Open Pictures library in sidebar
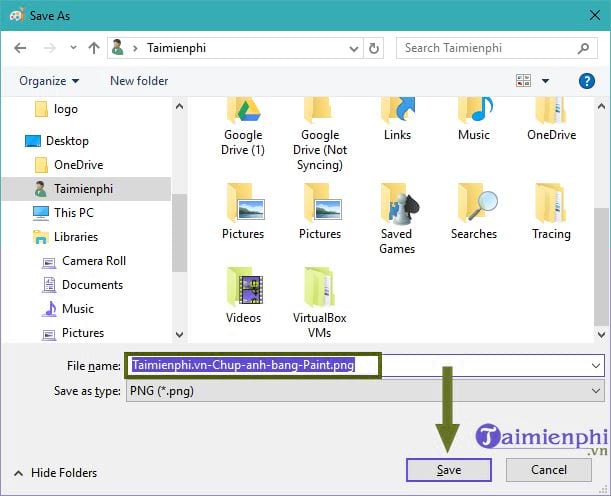611x496 pixels. [73, 333]
